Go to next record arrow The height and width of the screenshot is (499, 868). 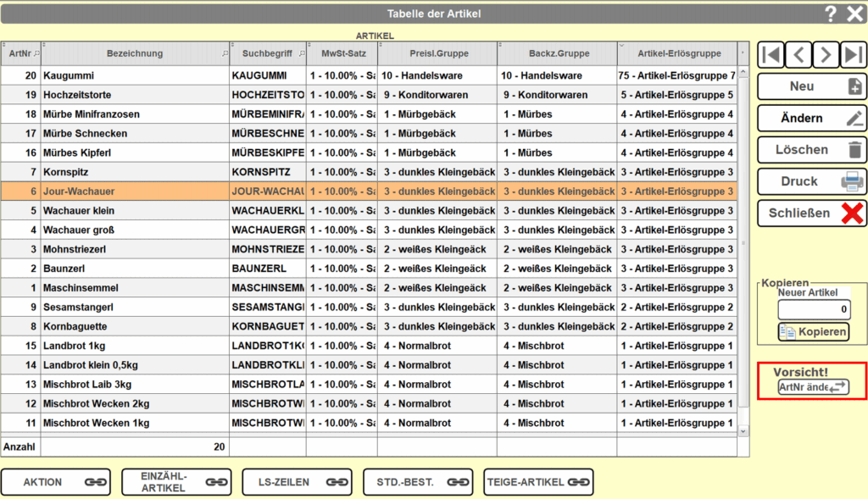coord(826,55)
